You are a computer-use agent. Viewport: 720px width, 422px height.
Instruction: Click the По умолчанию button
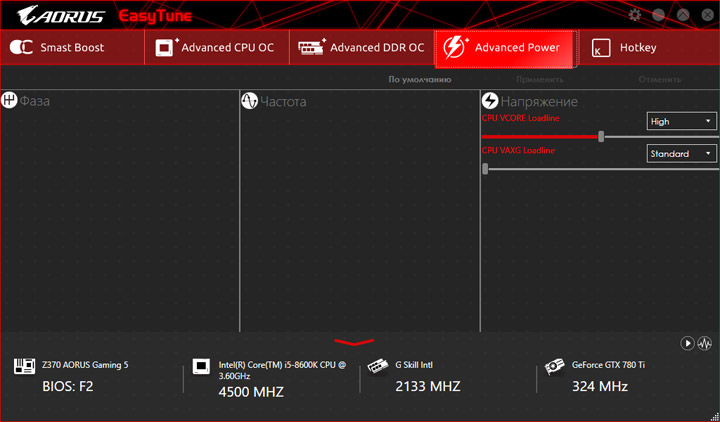click(x=420, y=79)
